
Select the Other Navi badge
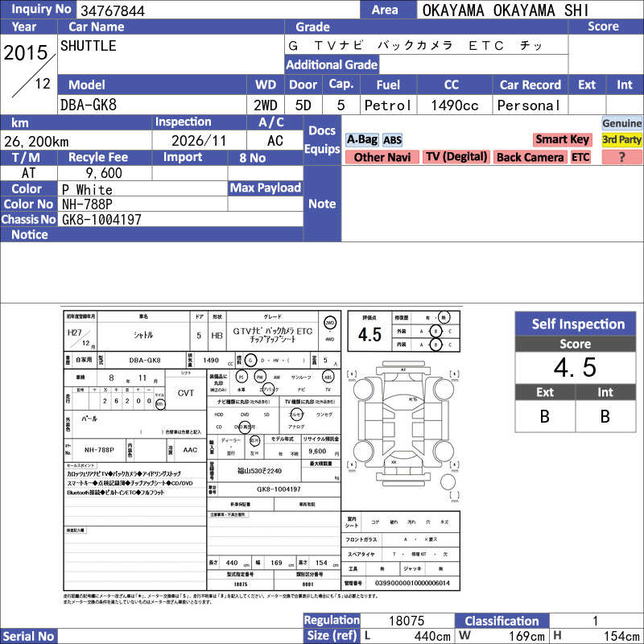click(382, 157)
